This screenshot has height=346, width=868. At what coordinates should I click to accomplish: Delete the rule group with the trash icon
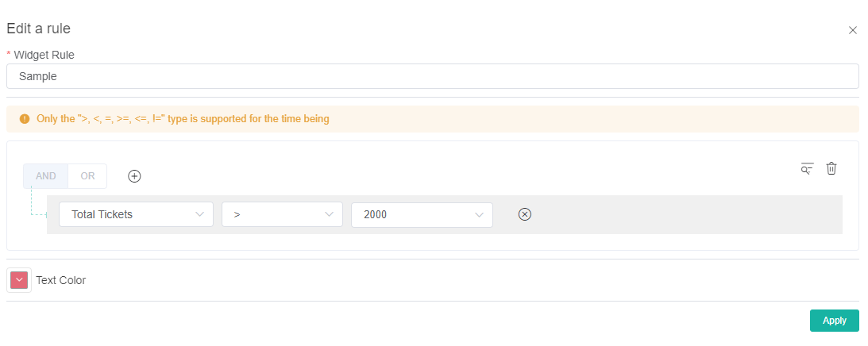tap(831, 168)
